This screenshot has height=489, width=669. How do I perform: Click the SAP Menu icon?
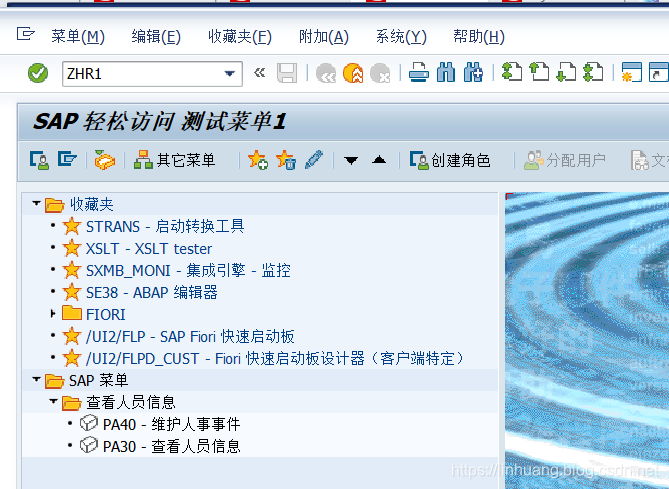[x=67, y=159]
